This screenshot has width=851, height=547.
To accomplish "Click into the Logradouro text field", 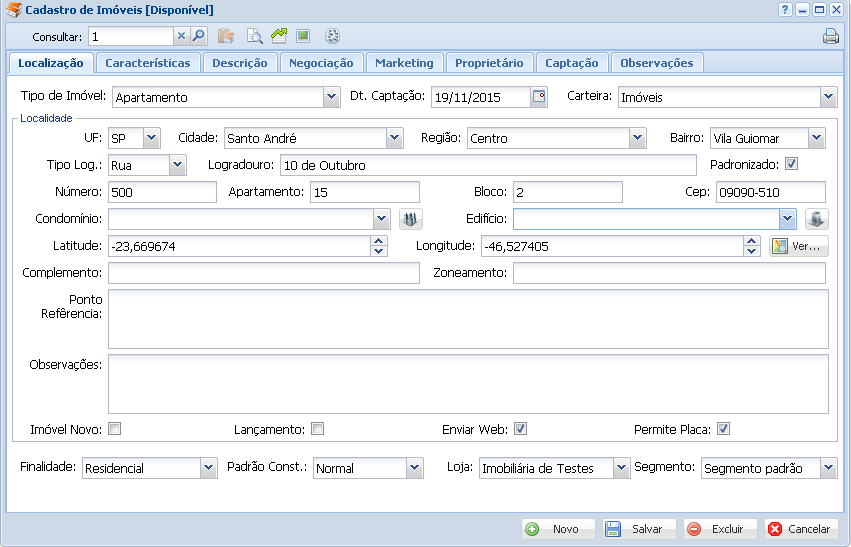I will click(x=486, y=165).
